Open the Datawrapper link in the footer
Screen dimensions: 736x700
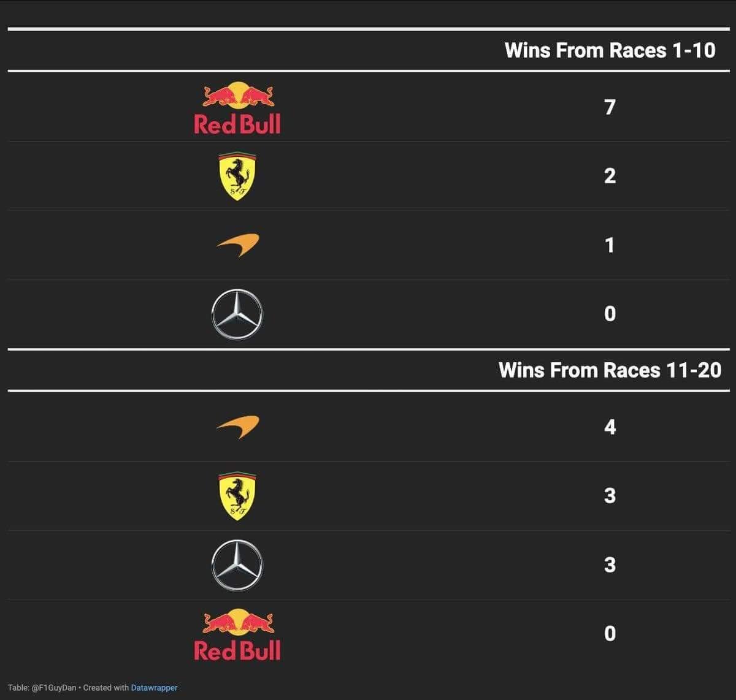[154, 688]
